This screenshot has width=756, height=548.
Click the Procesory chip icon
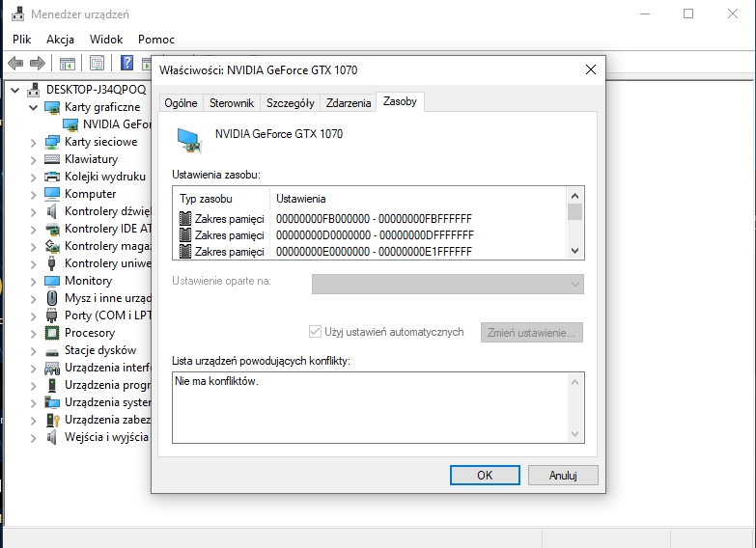click(51, 333)
